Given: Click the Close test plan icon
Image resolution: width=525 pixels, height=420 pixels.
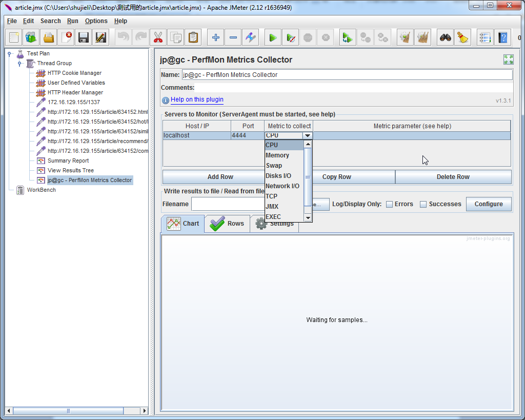Looking at the screenshot, I should pos(66,37).
